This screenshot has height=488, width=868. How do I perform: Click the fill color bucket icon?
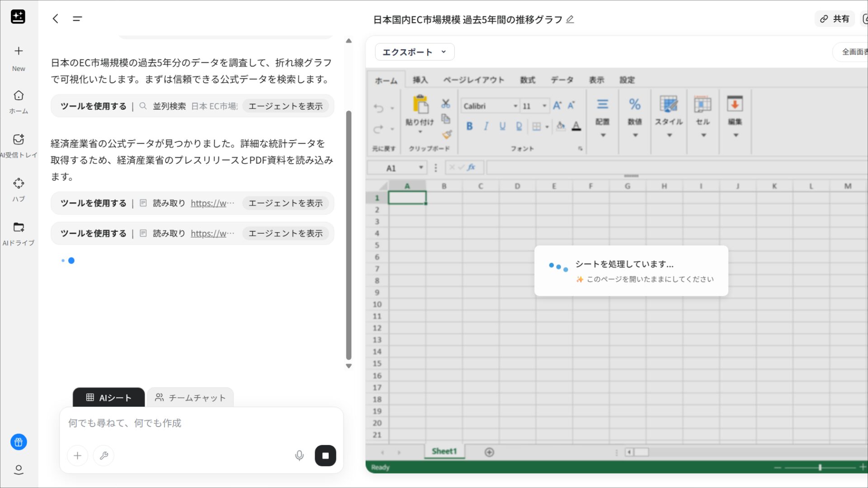click(x=560, y=127)
